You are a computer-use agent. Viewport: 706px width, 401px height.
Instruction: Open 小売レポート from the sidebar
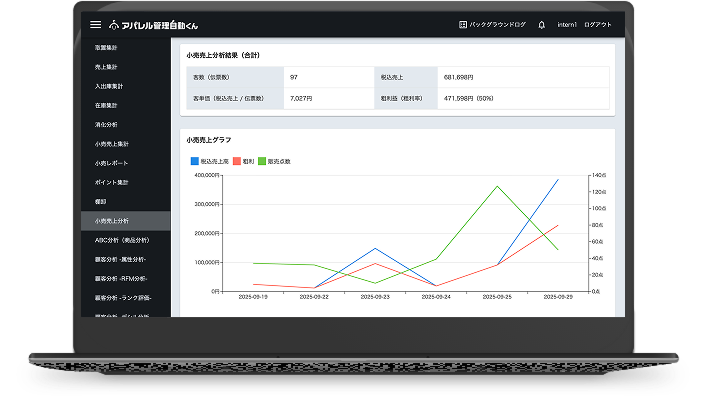[x=111, y=163]
